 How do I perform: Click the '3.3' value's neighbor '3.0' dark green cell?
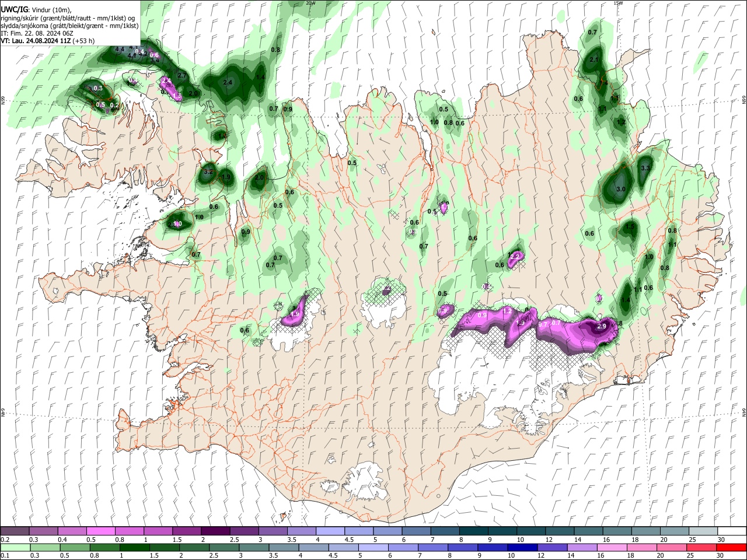pos(621,189)
